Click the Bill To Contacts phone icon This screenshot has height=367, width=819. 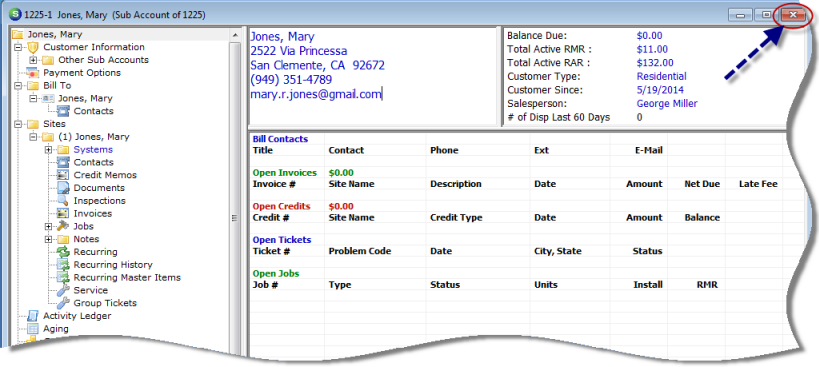pyautogui.click(x=63, y=111)
